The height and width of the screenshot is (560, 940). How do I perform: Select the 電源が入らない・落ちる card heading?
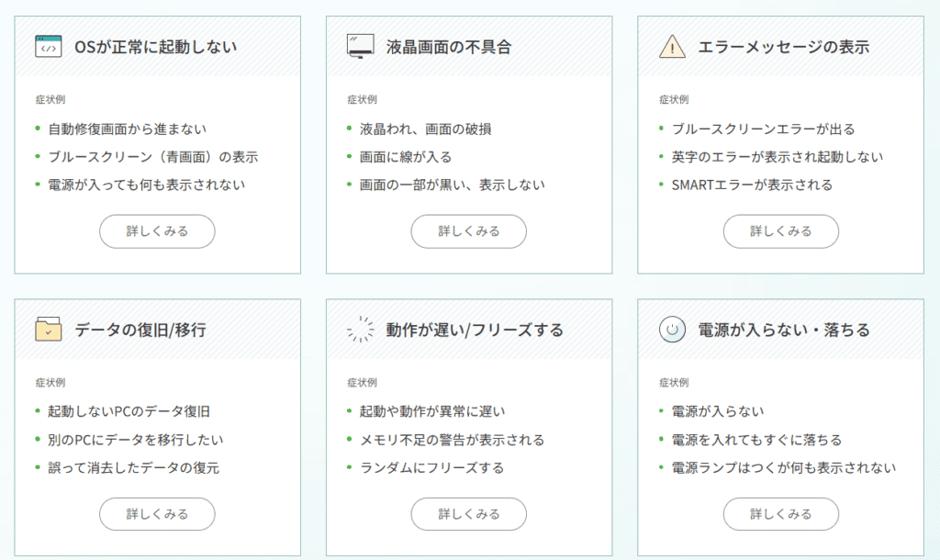tap(784, 330)
